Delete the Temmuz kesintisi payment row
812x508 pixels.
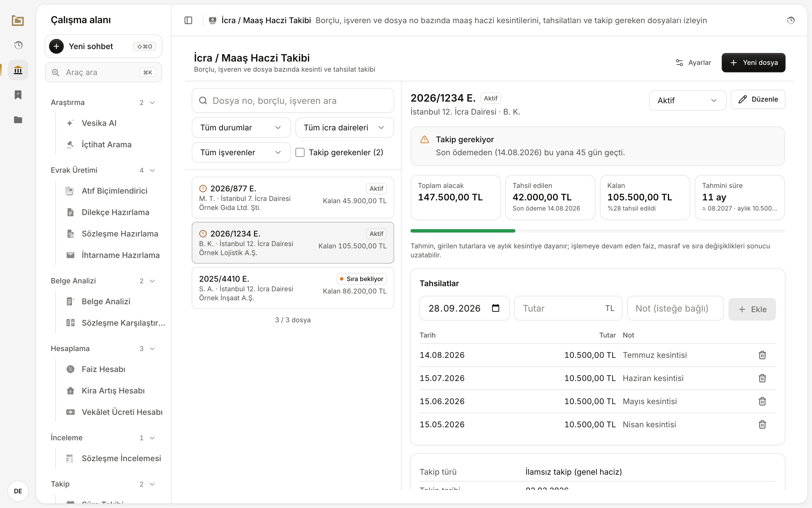pos(762,355)
